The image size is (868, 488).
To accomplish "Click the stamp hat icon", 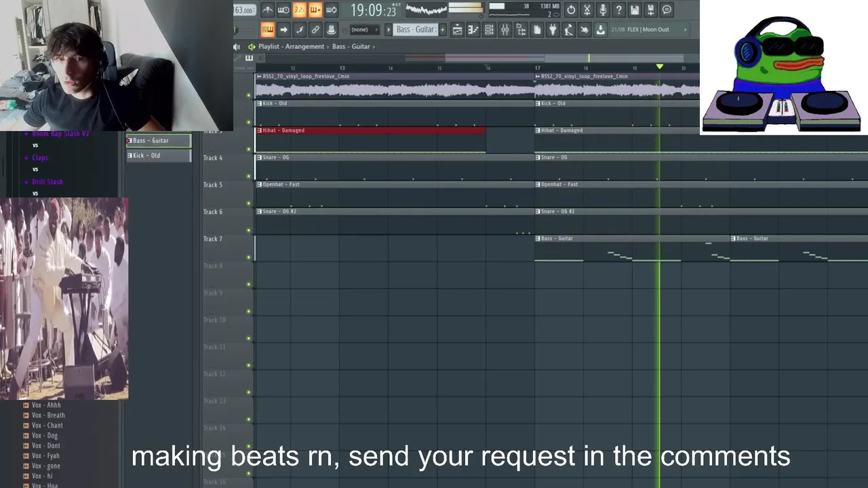I will pos(331,29).
